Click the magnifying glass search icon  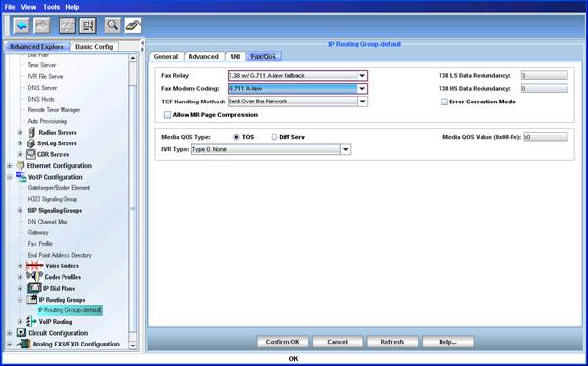click(x=112, y=25)
